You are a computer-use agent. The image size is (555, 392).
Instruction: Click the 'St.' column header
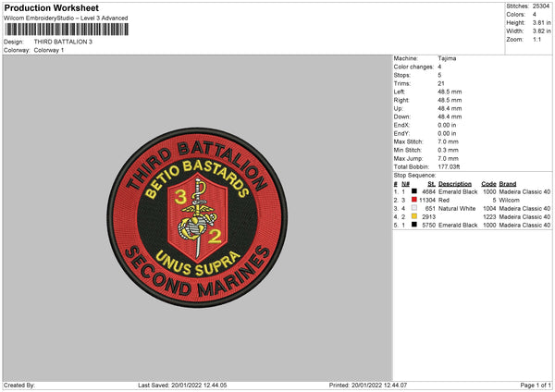(431, 184)
